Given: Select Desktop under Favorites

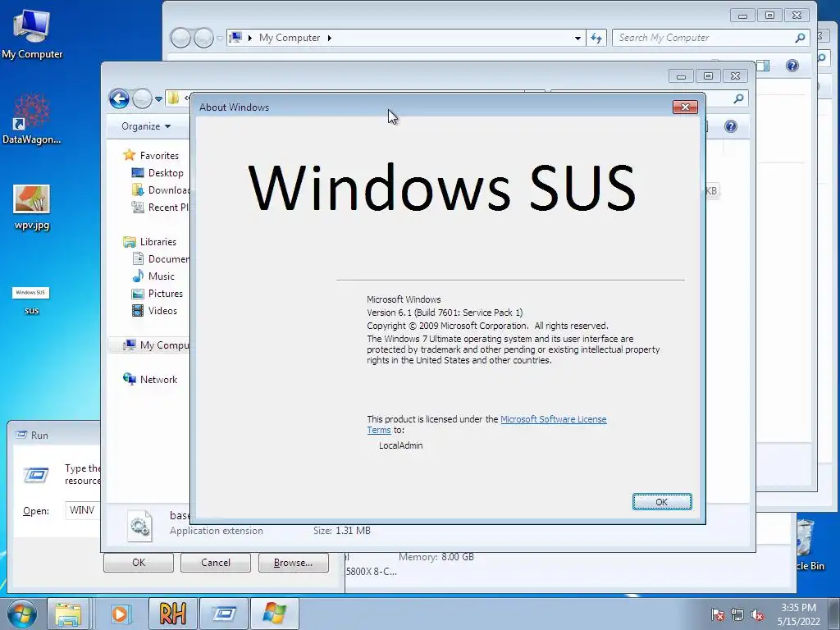Looking at the screenshot, I should tap(157, 173).
